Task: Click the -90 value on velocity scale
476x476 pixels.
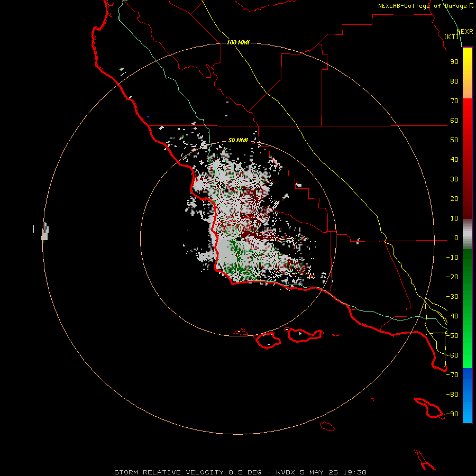Action: pyautogui.click(x=452, y=414)
